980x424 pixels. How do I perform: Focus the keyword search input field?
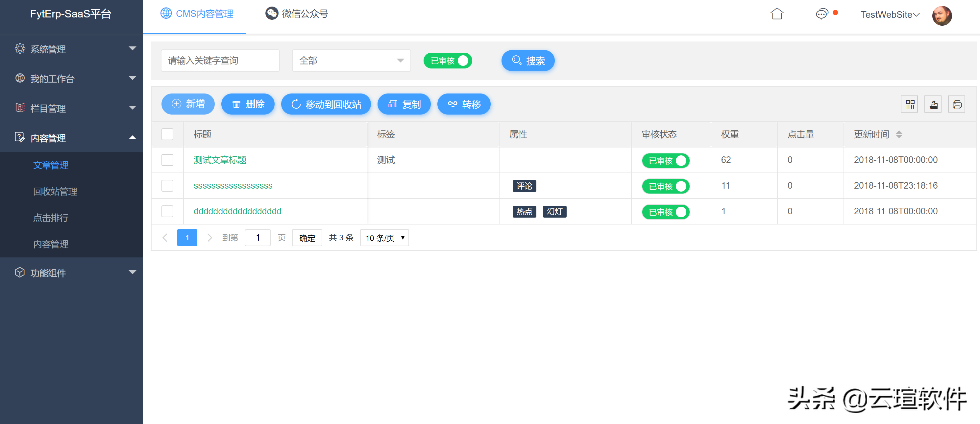point(220,61)
